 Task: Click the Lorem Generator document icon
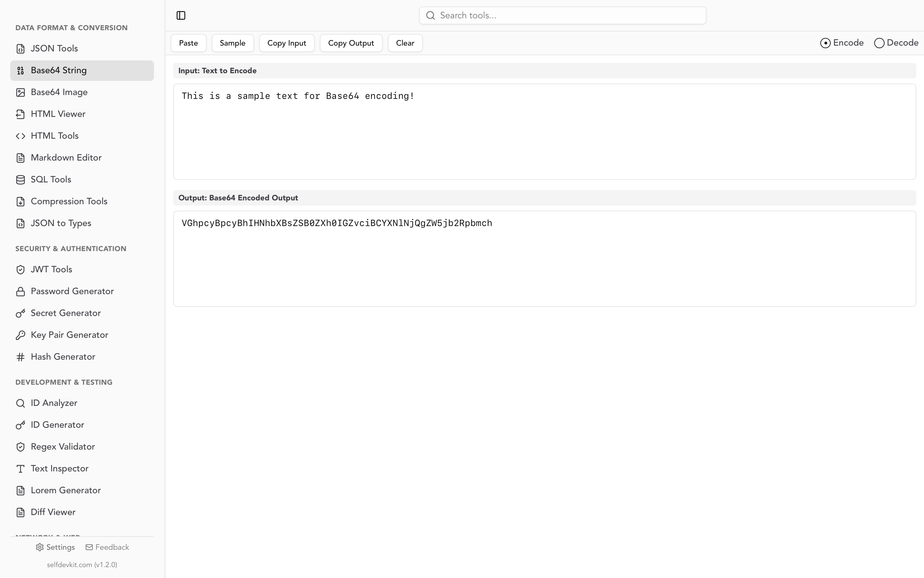click(x=21, y=490)
